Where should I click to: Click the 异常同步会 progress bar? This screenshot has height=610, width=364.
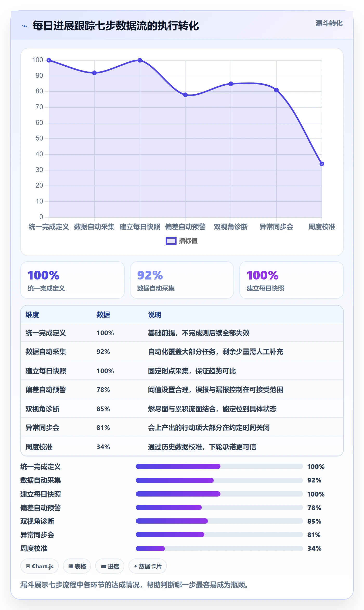219,535
